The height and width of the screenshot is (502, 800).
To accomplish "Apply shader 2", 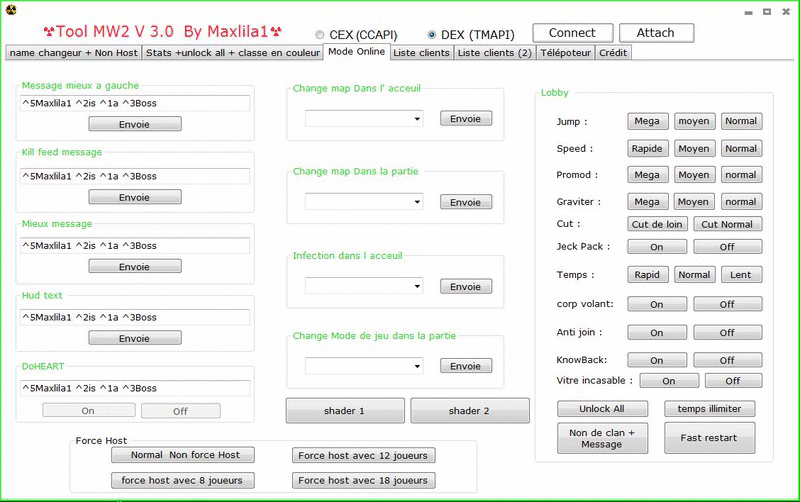I will click(469, 411).
